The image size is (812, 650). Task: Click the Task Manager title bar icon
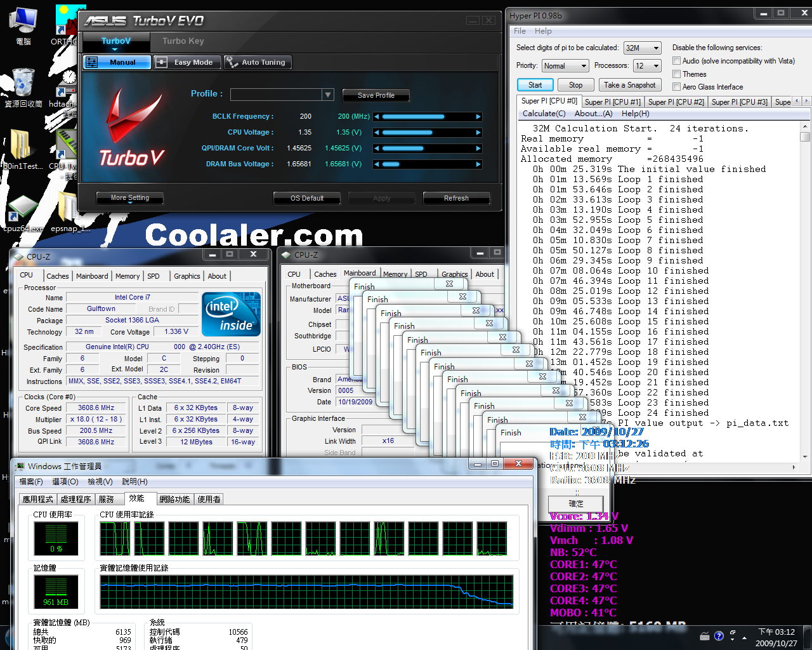[20, 467]
